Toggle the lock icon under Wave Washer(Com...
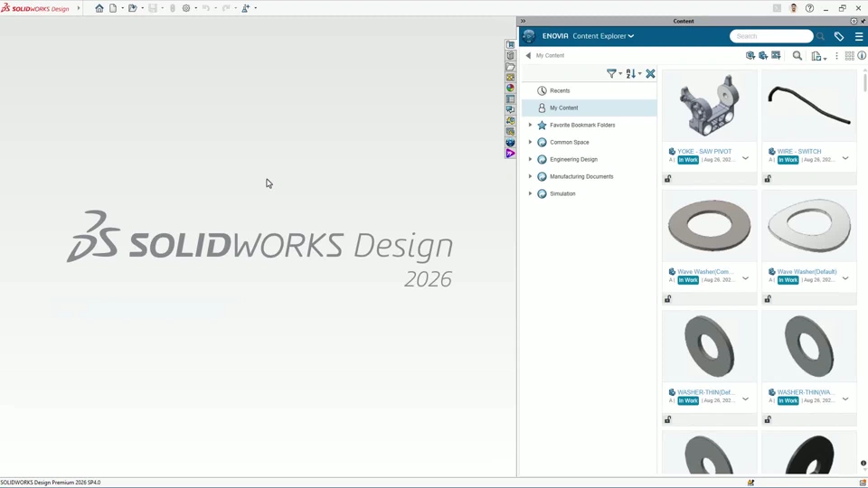868x488 pixels. click(668, 299)
